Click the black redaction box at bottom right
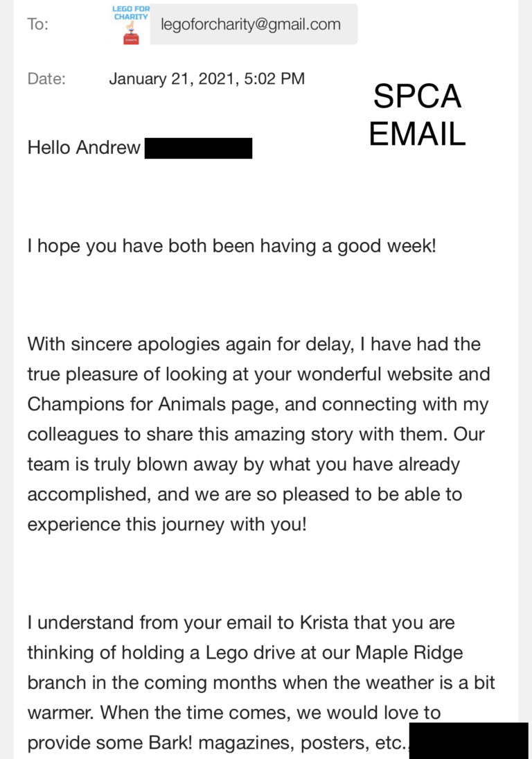 tap(469, 740)
